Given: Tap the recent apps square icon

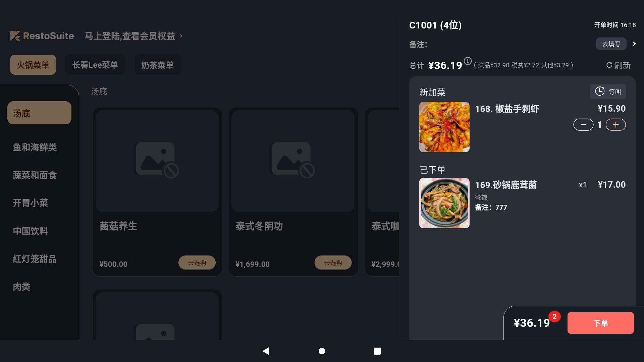Looking at the screenshot, I should [x=377, y=351].
